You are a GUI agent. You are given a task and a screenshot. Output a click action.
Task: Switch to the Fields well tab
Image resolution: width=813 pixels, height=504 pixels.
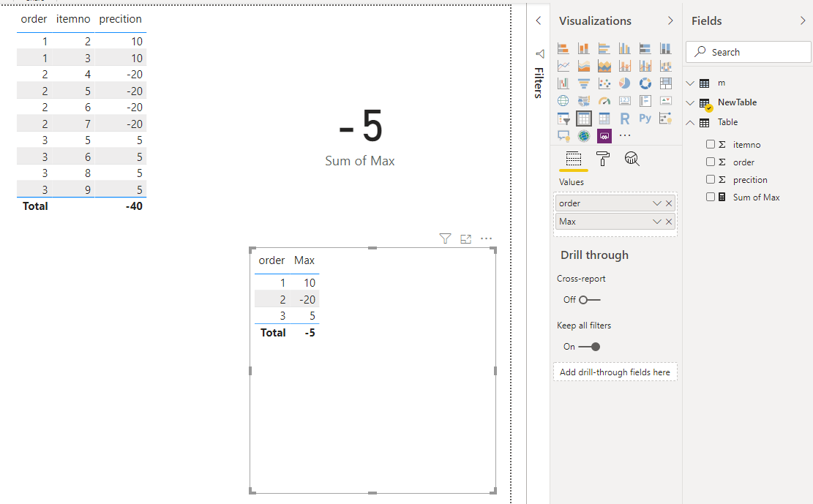point(574,159)
